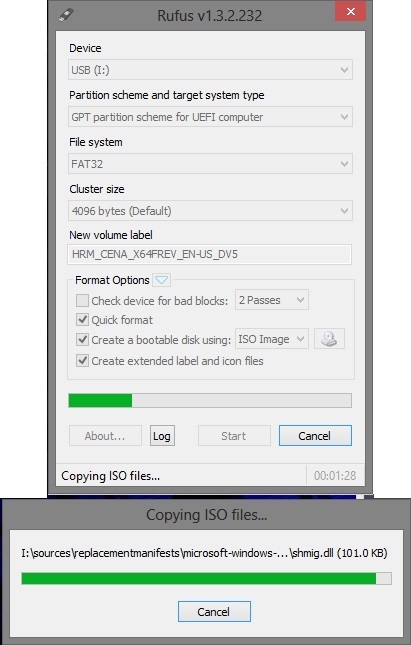The width and height of the screenshot is (411, 645).
Task: Open the 2 Passes dropdown
Action: point(272,300)
